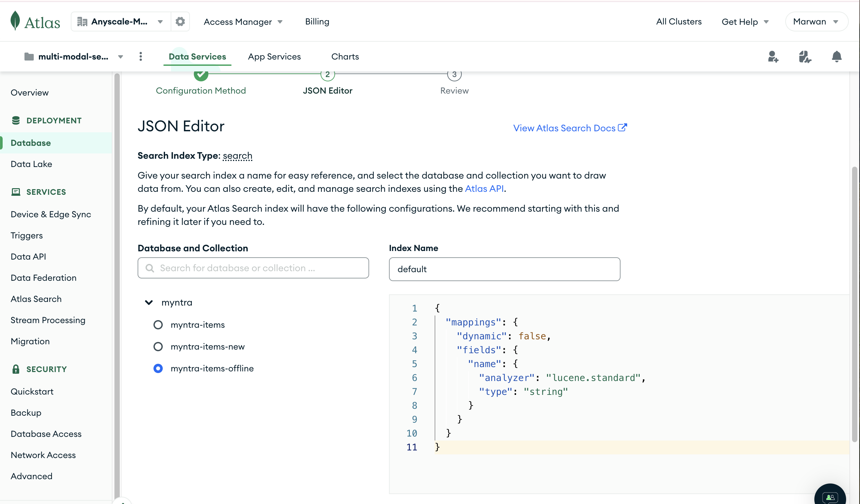The height and width of the screenshot is (504, 860).
Task: Click the Index Name input field
Action: point(504,268)
